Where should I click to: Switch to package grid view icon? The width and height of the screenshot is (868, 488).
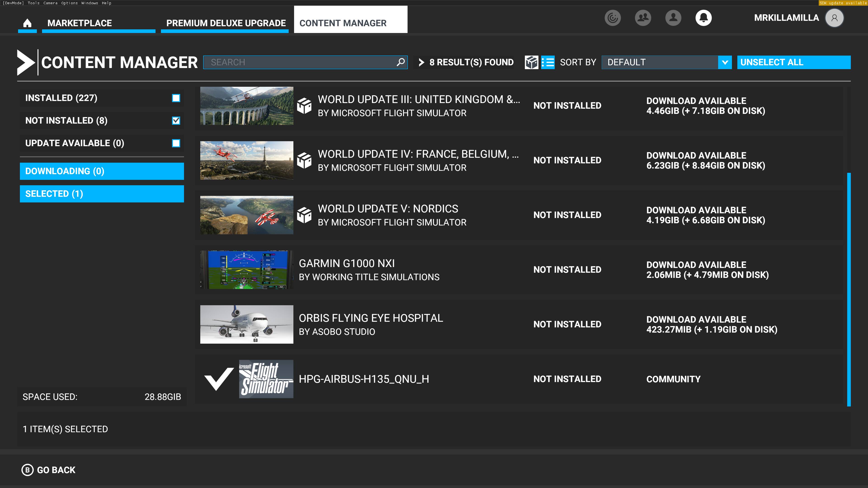(x=531, y=62)
